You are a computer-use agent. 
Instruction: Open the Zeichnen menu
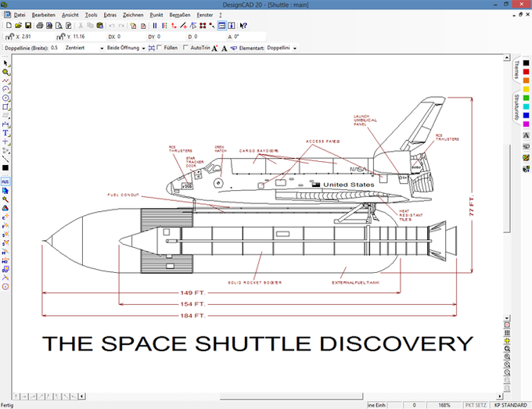pos(133,15)
